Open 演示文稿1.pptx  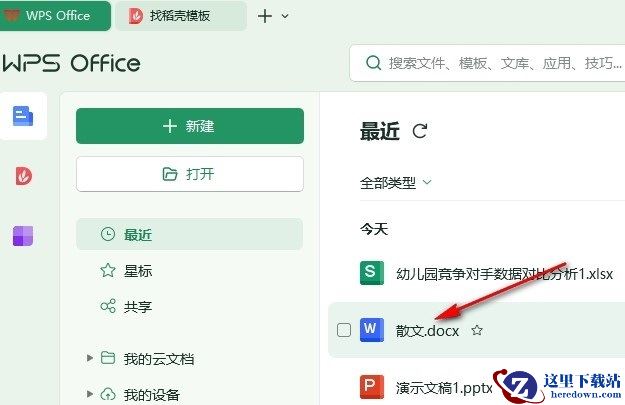[x=444, y=387]
